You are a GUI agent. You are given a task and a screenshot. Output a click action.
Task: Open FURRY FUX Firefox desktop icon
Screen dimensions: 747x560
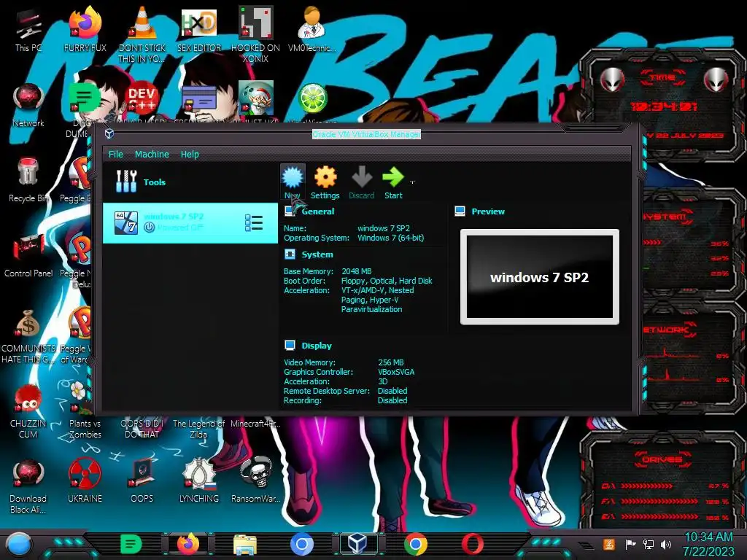pos(85,31)
